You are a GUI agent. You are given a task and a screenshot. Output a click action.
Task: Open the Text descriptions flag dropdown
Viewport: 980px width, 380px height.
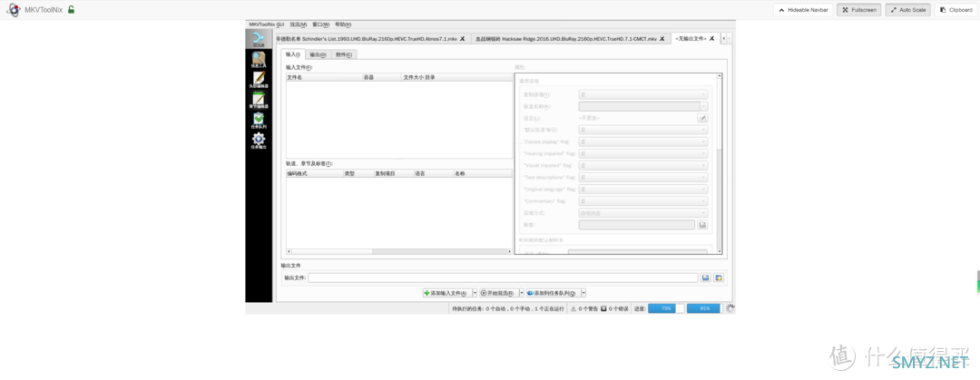[643, 178]
